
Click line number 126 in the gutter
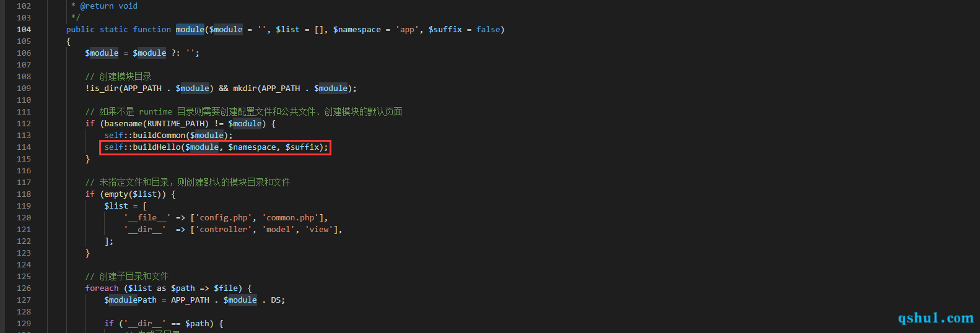coord(24,288)
